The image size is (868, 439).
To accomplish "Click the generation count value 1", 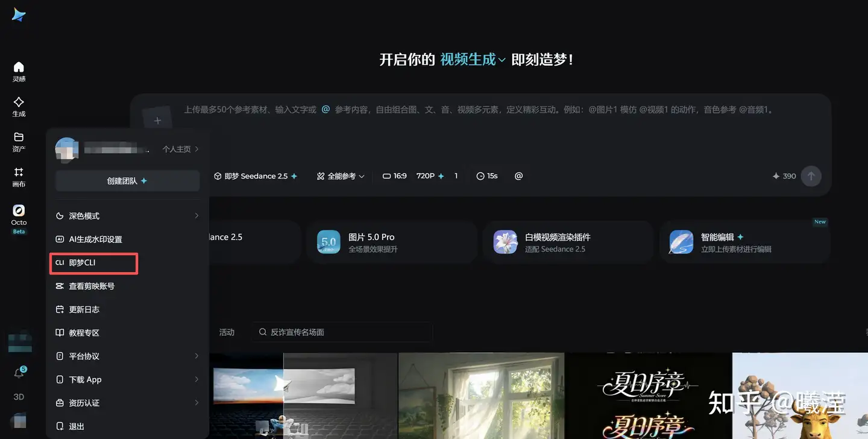I will click(x=456, y=176).
